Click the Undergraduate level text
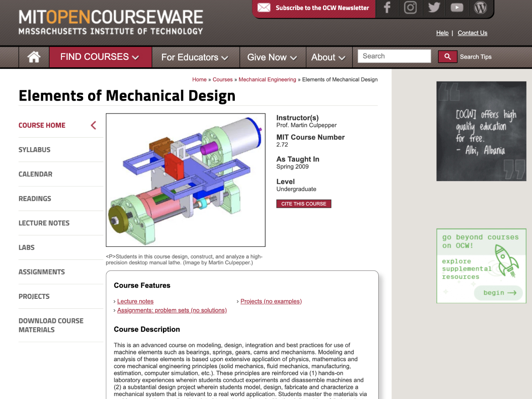The width and height of the screenshot is (532, 399). 296,189
